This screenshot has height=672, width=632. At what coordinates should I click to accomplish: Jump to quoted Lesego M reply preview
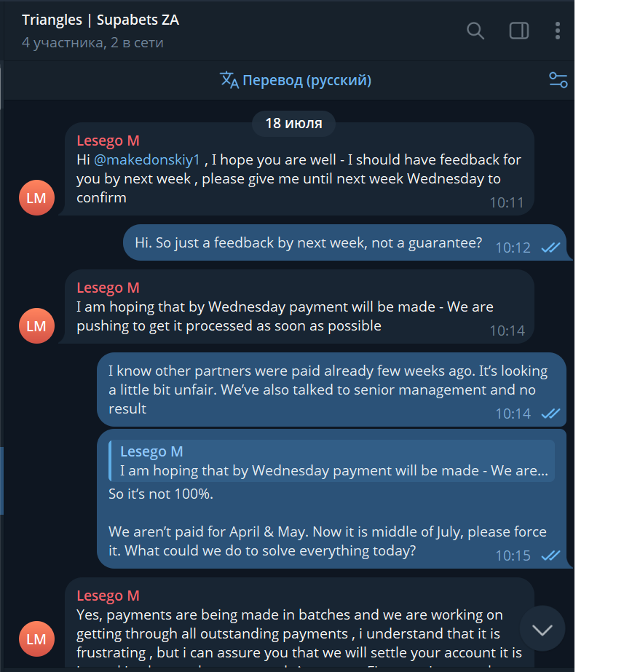coord(331,462)
